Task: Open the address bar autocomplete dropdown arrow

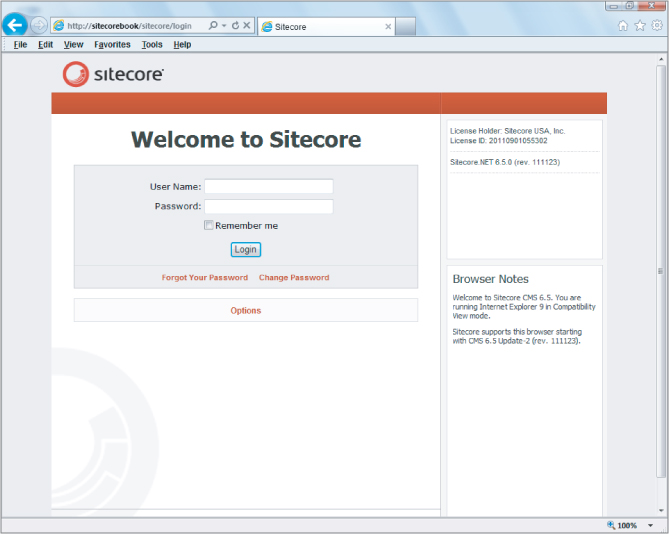Action: tap(224, 25)
